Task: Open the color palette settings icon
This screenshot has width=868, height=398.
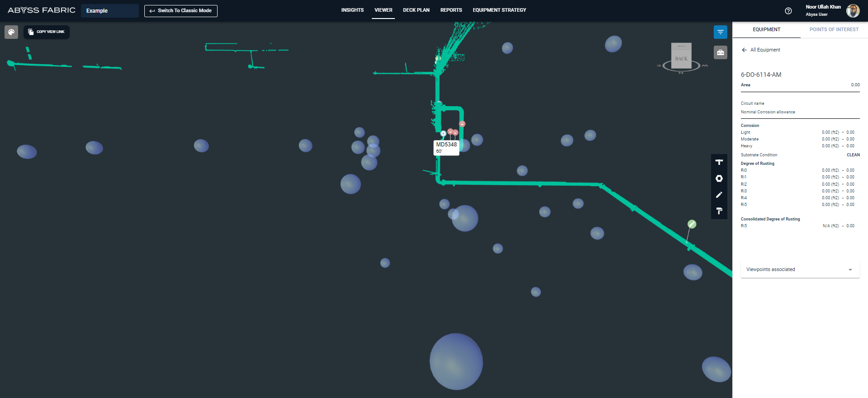Action: pos(11,32)
